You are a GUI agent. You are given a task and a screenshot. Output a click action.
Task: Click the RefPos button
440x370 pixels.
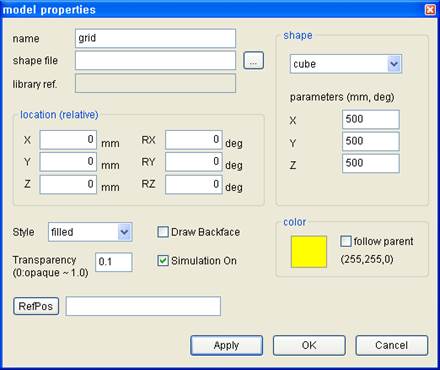pos(36,306)
